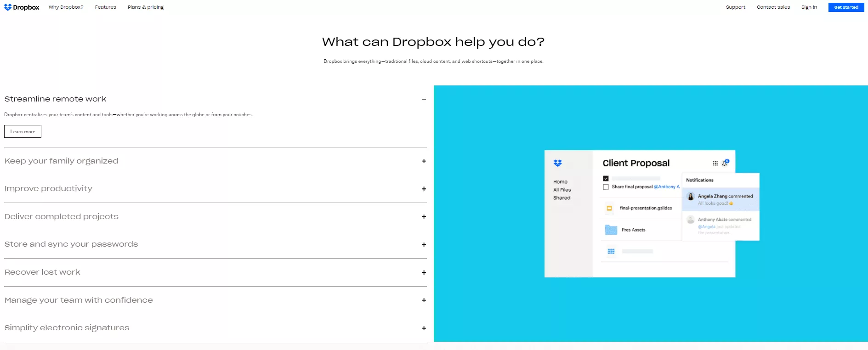Click the Pres Assets folder name

point(634,230)
